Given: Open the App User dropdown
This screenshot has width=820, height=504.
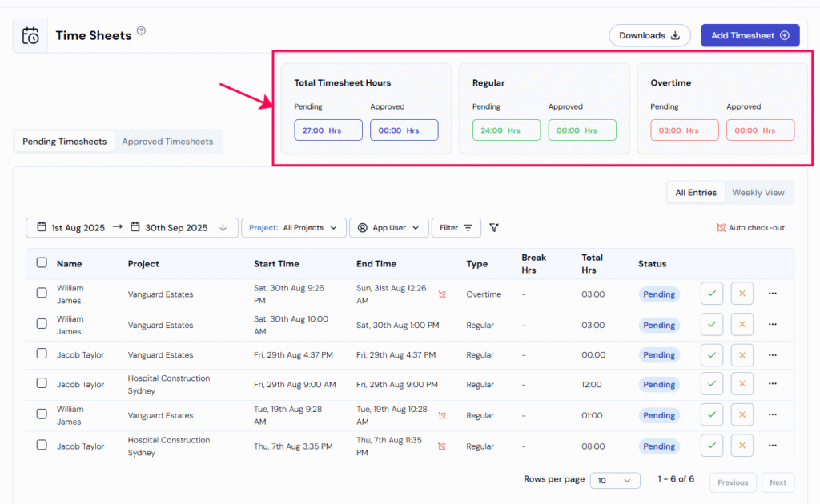Looking at the screenshot, I should point(388,228).
